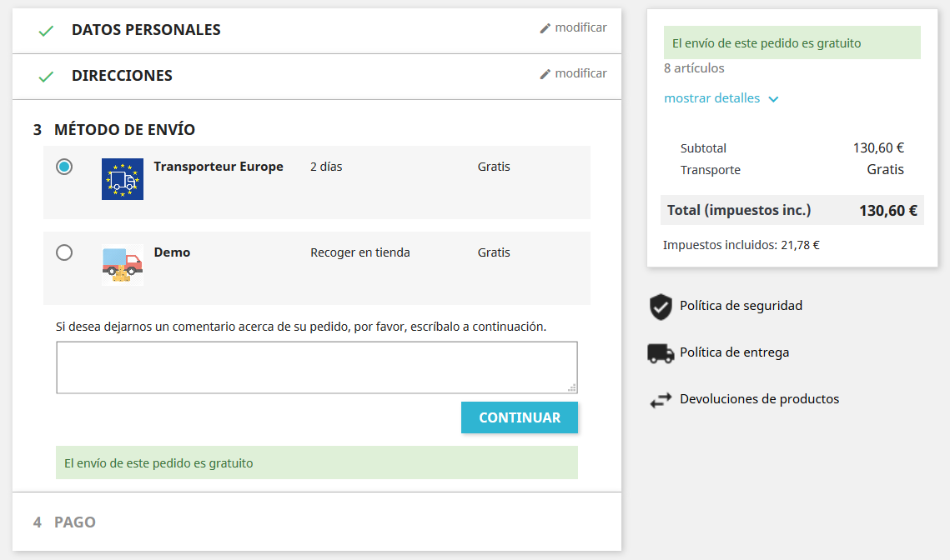Image resolution: width=950 pixels, height=560 pixels.
Task: Expand the PAGO section
Action: [x=75, y=522]
